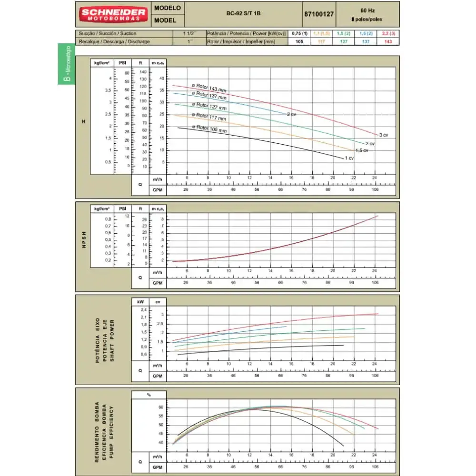The image size is (476, 476).
Task: Click the ø Rotor 127 mm curve label
Action: click(x=209, y=106)
